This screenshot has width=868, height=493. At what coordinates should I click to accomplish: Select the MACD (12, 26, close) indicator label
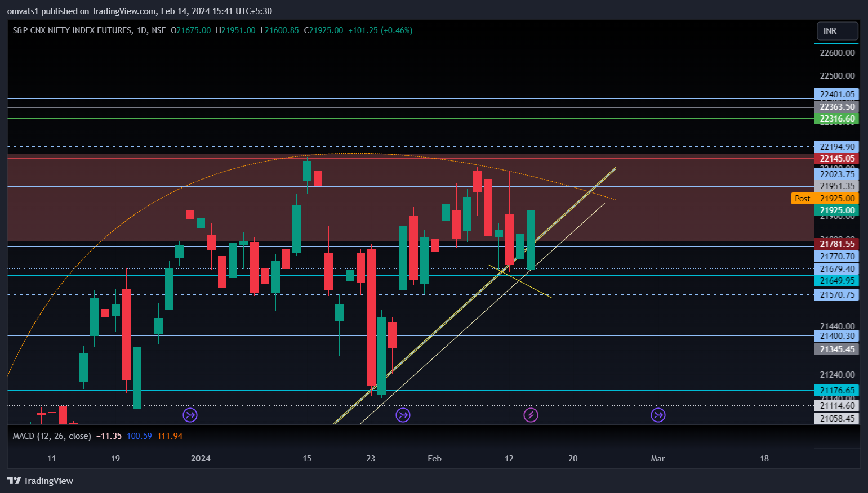(52, 436)
